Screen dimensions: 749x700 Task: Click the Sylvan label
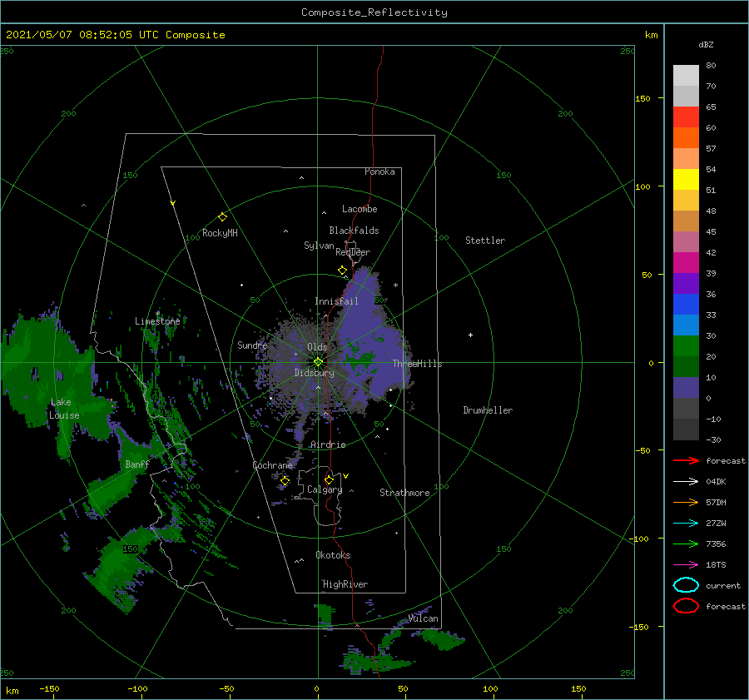coord(319,246)
